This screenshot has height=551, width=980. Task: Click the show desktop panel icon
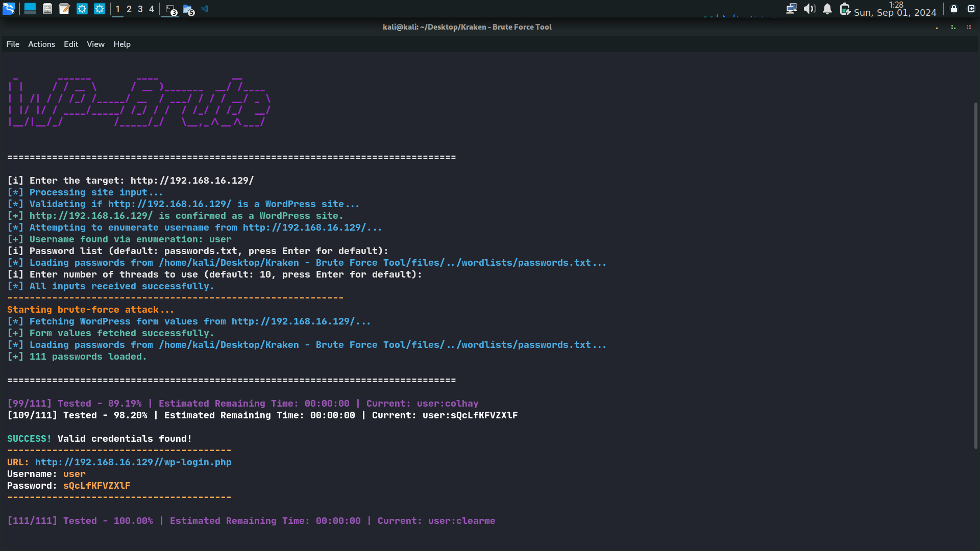[30, 9]
